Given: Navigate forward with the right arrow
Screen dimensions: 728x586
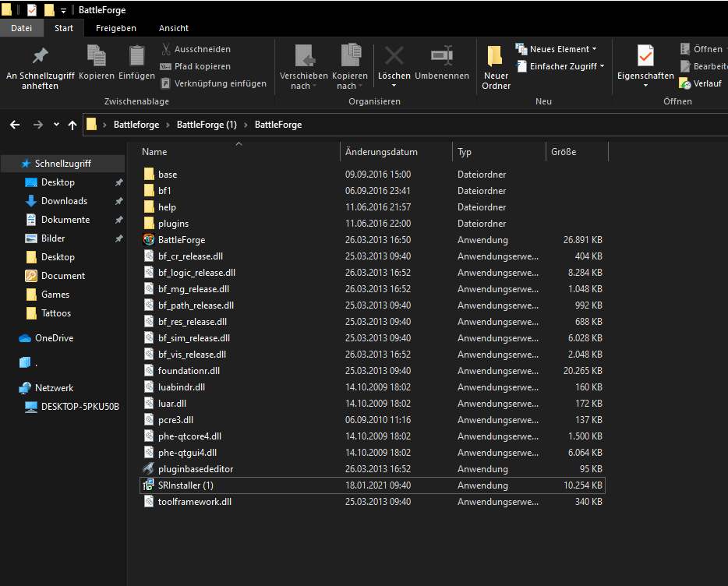Looking at the screenshot, I should click(x=38, y=125).
